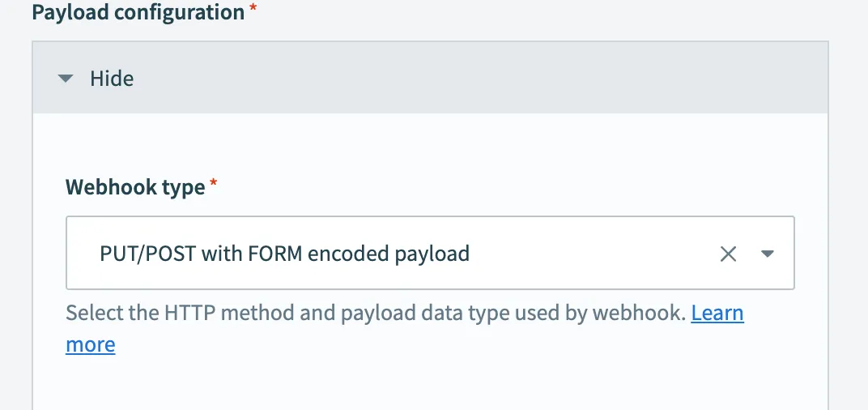Click the red asterisk after Payload configuration
Viewport: 868px width, 410px height.
253,11
